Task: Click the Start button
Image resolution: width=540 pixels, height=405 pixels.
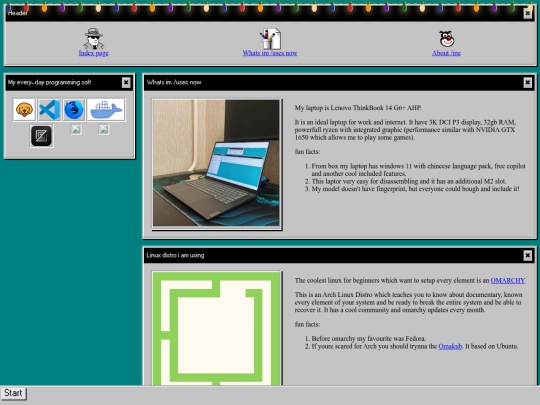Action: click(13, 393)
